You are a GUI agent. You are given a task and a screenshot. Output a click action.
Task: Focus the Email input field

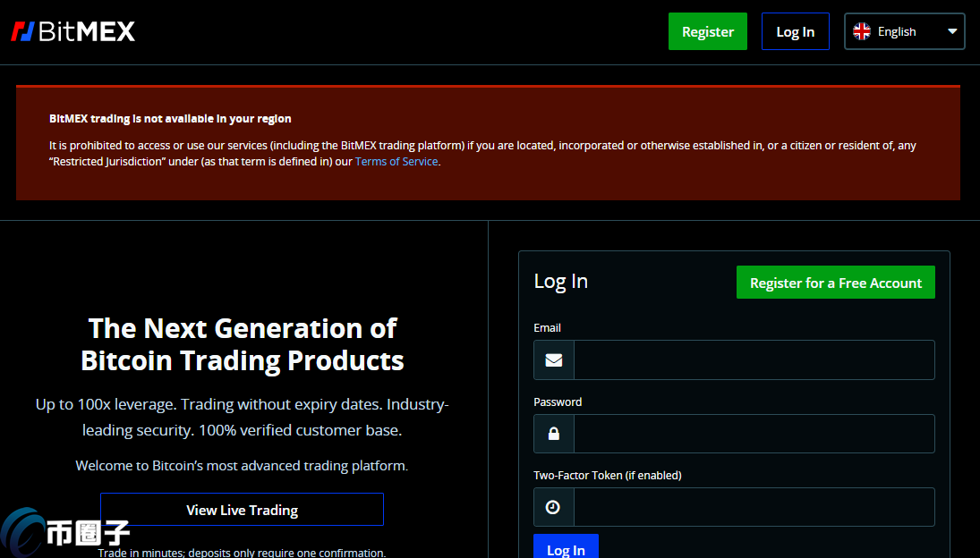[754, 359]
